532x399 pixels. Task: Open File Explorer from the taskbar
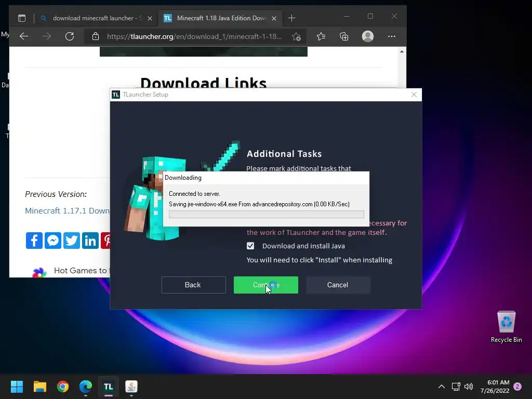point(39,387)
